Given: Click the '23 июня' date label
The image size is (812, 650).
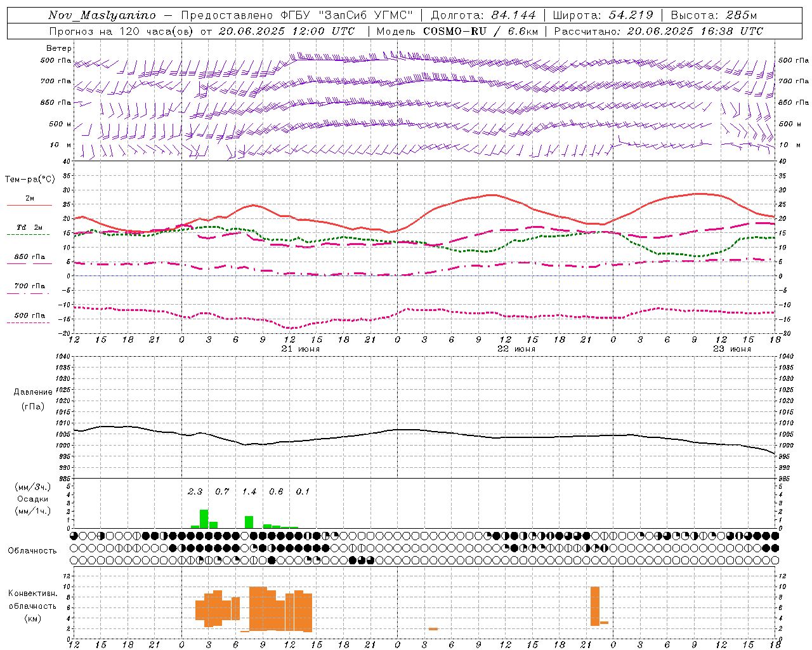Looking at the screenshot, I should pos(731,349).
